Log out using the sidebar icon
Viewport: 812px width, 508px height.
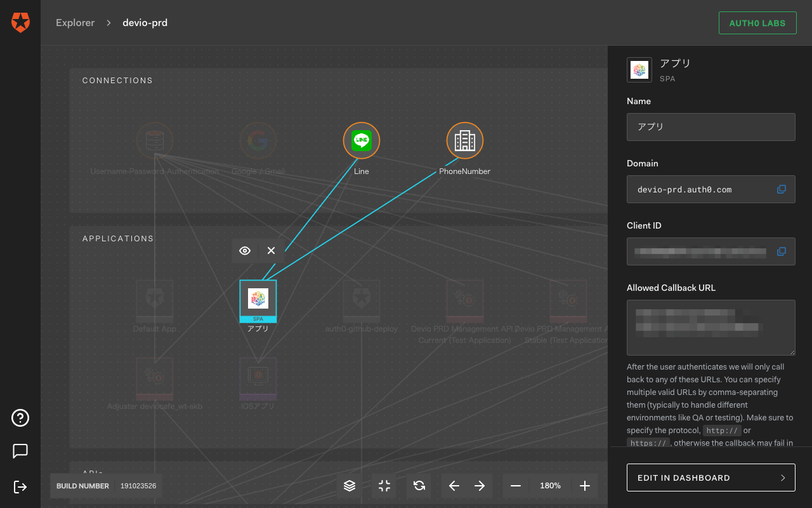click(x=20, y=486)
